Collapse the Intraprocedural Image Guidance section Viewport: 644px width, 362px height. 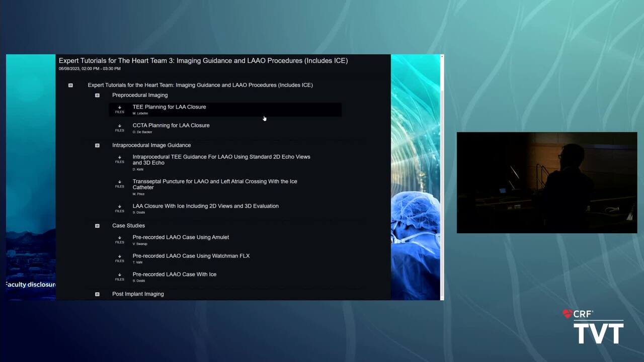pyautogui.click(x=97, y=145)
